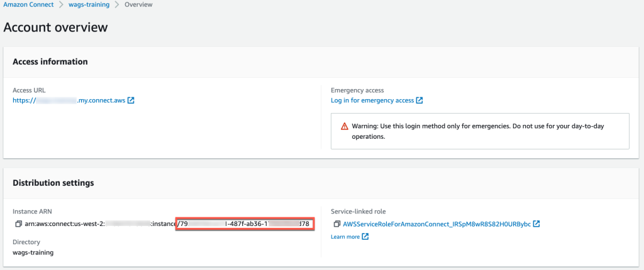The image size is (644, 270).
Task: Click the red warning triangle icon
Action: tap(345, 126)
